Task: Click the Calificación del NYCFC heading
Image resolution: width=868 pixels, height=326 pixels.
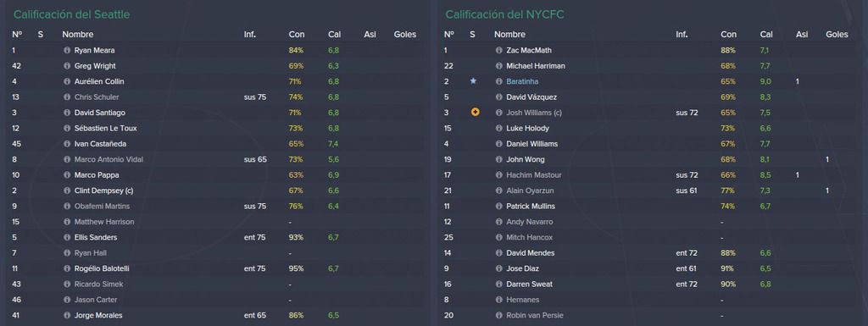Action: pos(505,14)
